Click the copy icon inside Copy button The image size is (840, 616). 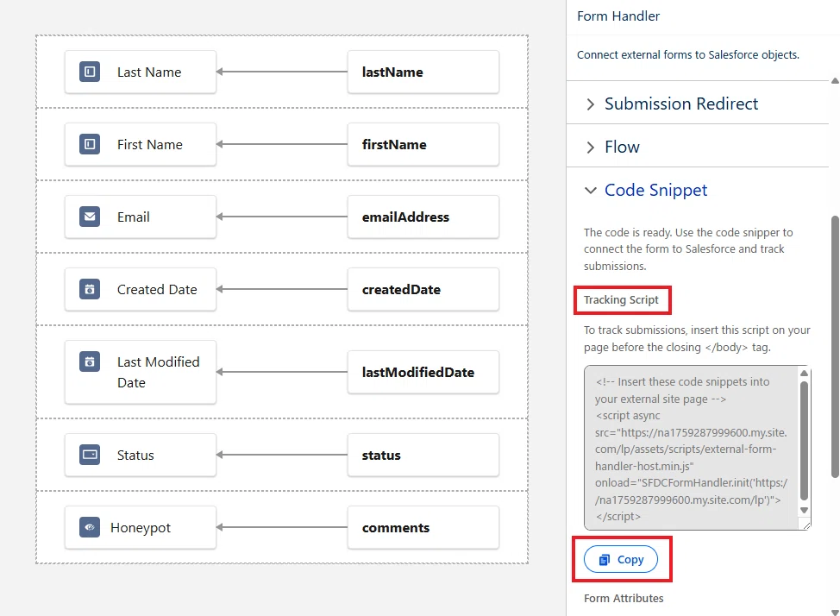[605, 560]
